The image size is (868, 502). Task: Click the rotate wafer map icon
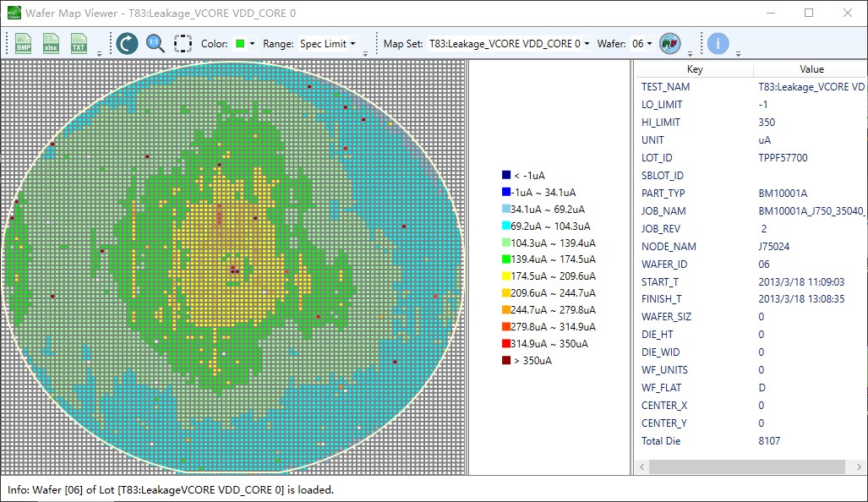pos(127,44)
